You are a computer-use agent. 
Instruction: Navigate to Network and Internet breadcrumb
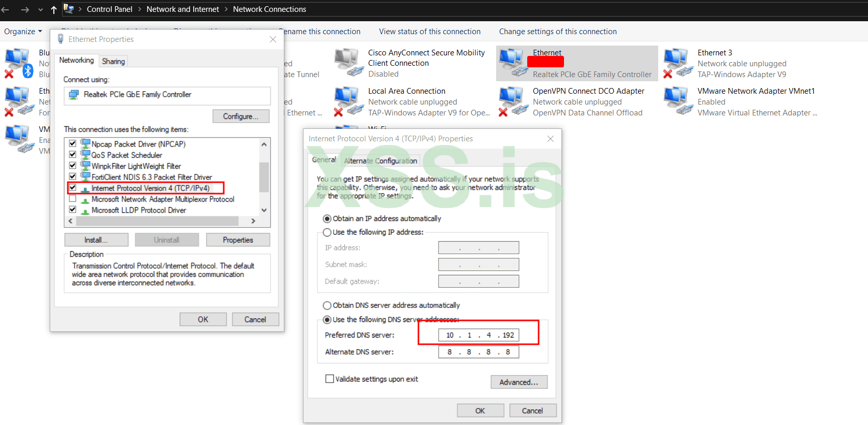tap(183, 9)
